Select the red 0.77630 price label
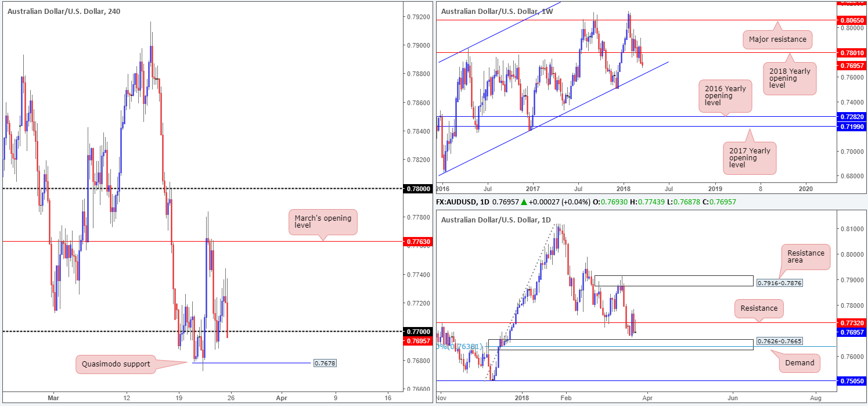868x406 pixels. [x=418, y=240]
